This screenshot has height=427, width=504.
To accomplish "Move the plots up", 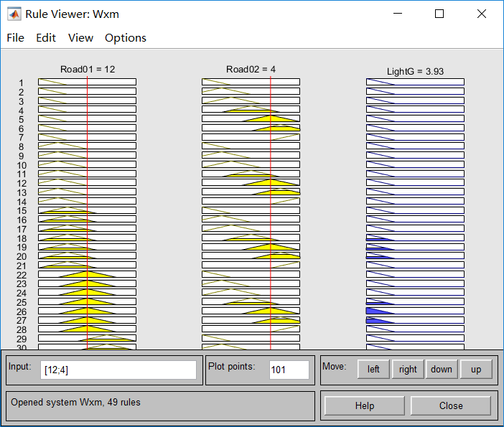I will [476, 369].
